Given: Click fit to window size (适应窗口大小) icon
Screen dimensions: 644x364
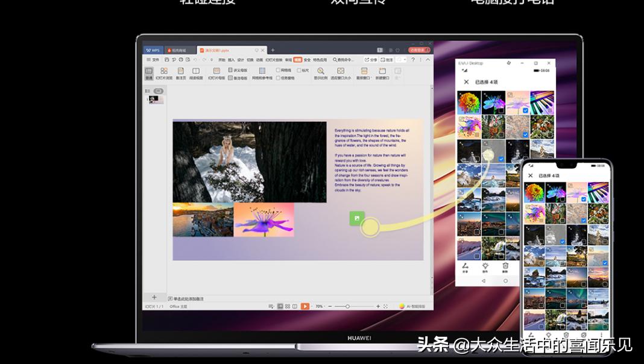Looking at the screenshot, I should click(x=340, y=71).
